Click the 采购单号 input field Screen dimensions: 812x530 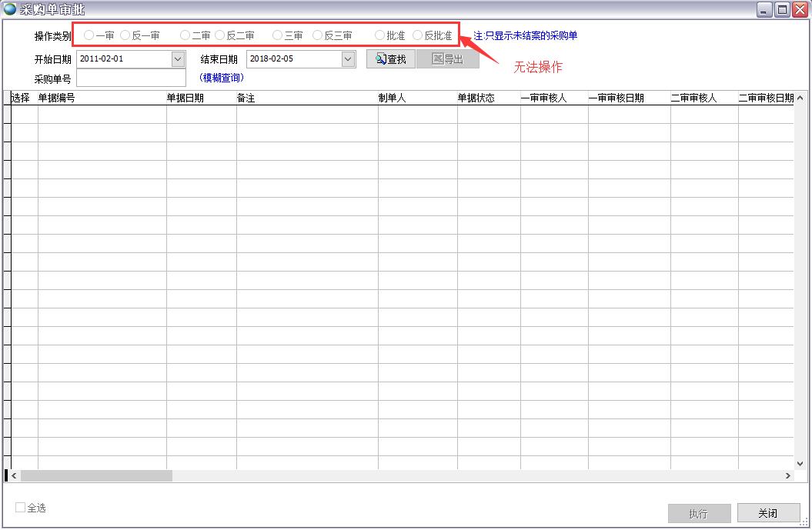pyautogui.click(x=131, y=78)
